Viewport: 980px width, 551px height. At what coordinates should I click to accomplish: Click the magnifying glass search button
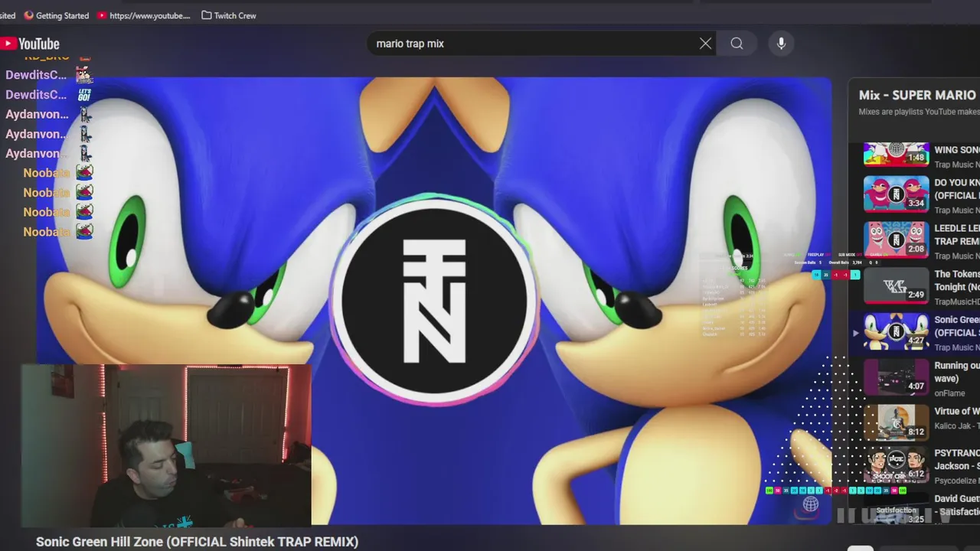pos(737,44)
